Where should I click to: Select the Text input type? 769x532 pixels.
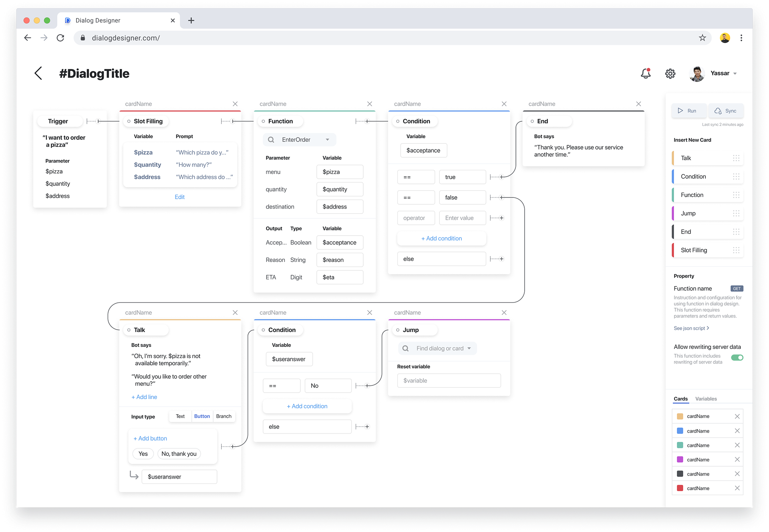click(x=180, y=416)
